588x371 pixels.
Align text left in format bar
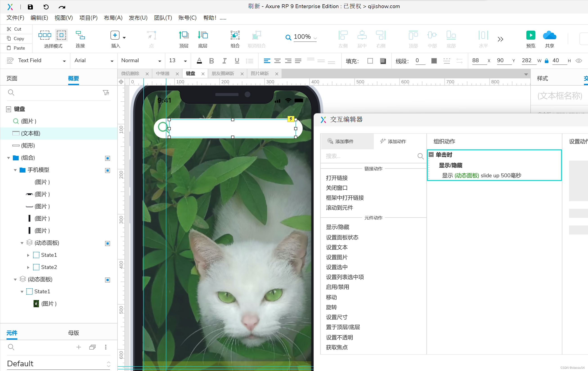click(x=267, y=61)
